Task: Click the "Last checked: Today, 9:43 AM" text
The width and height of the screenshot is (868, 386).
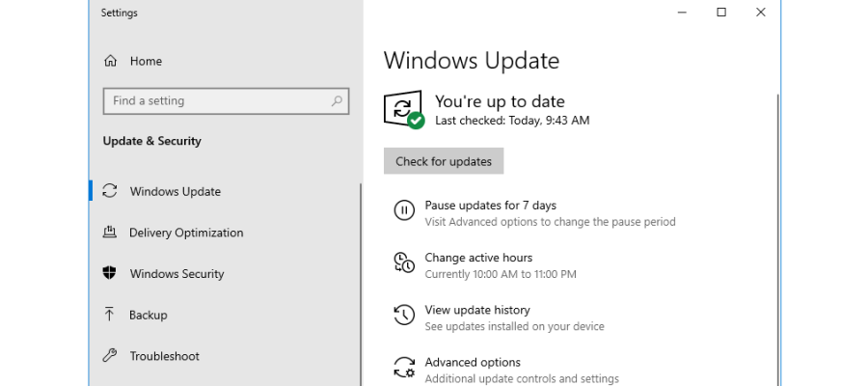Action: click(512, 121)
